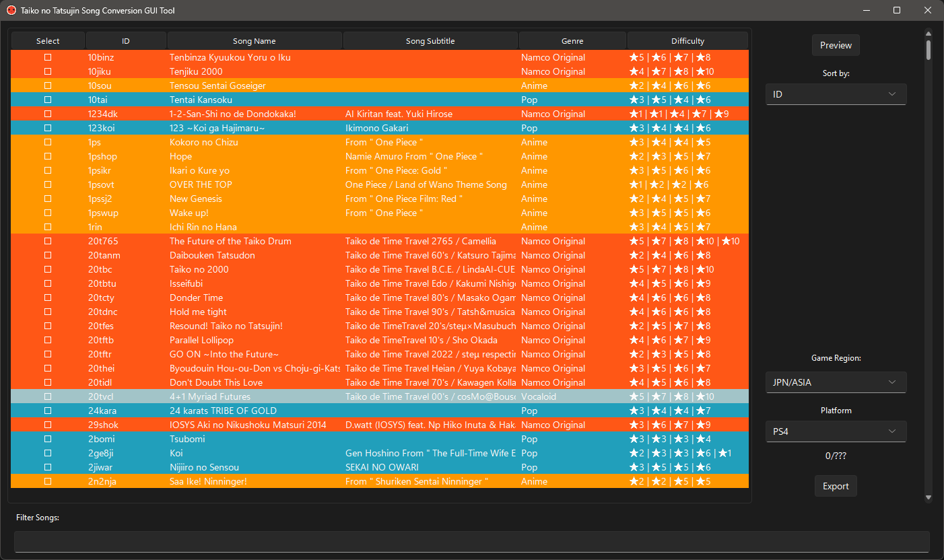Click the Difficulty column header

687,40
